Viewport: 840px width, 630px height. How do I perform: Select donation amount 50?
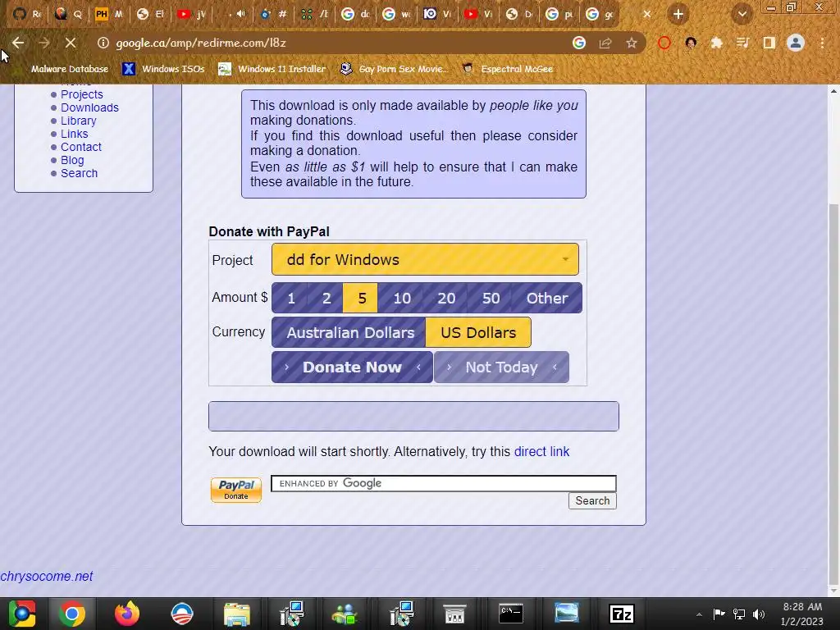point(491,298)
